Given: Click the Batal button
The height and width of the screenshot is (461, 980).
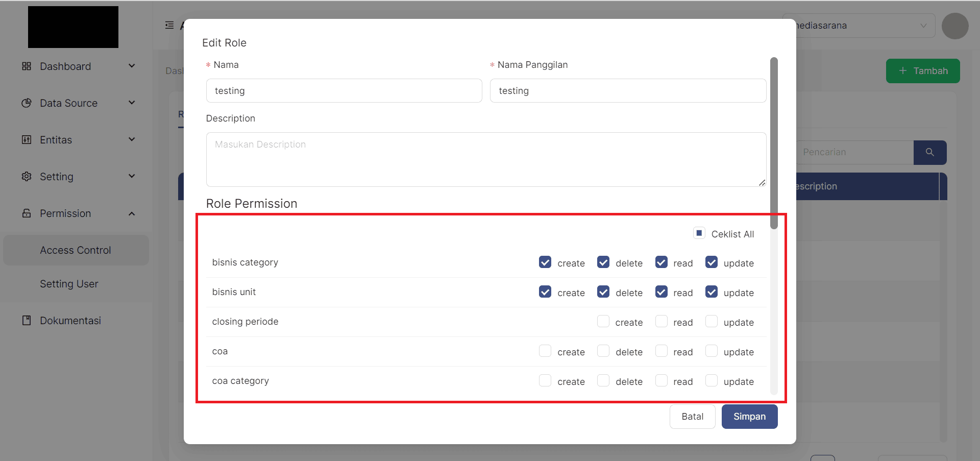Looking at the screenshot, I should (x=692, y=417).
